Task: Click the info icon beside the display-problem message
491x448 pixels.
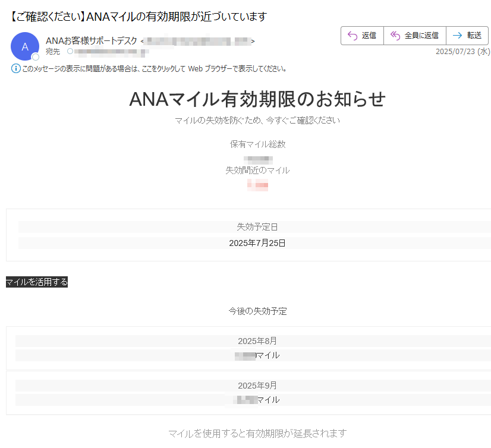Action: click(x=15, y=68)
